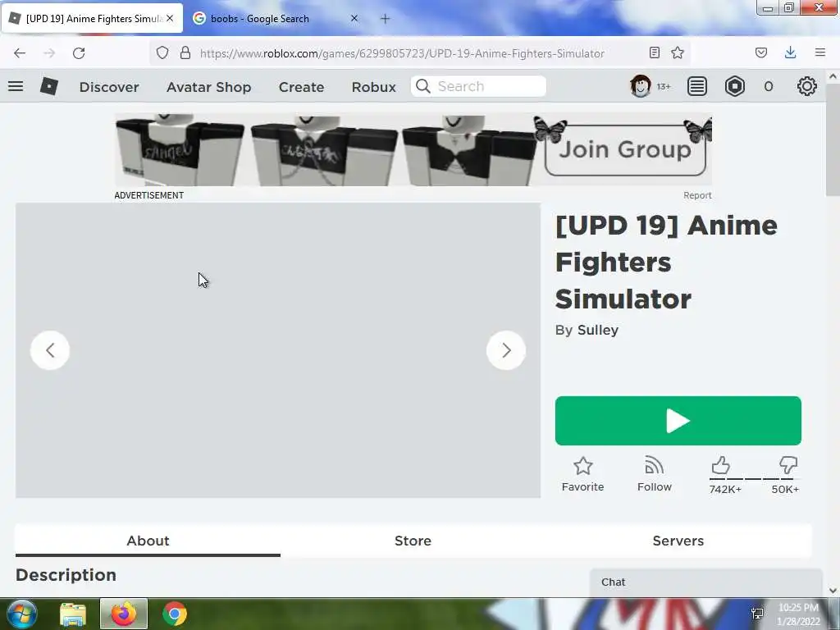Report the advertisement
This screenshot has width=840, height=630.
point(697,195)
